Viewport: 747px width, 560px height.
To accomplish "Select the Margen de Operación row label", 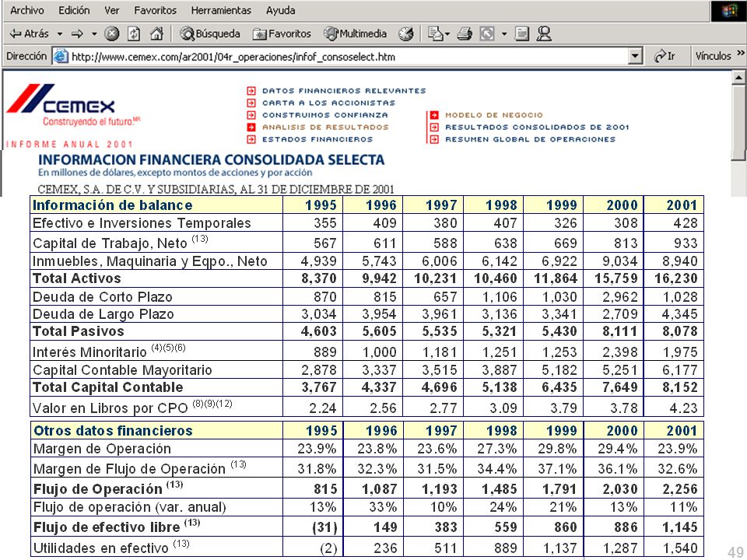I will tap(102, 449).
